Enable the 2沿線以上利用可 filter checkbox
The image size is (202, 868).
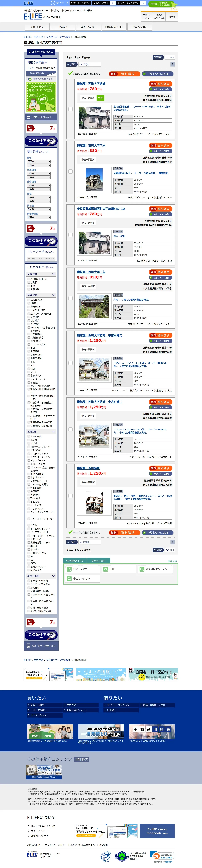pos(29,279)
